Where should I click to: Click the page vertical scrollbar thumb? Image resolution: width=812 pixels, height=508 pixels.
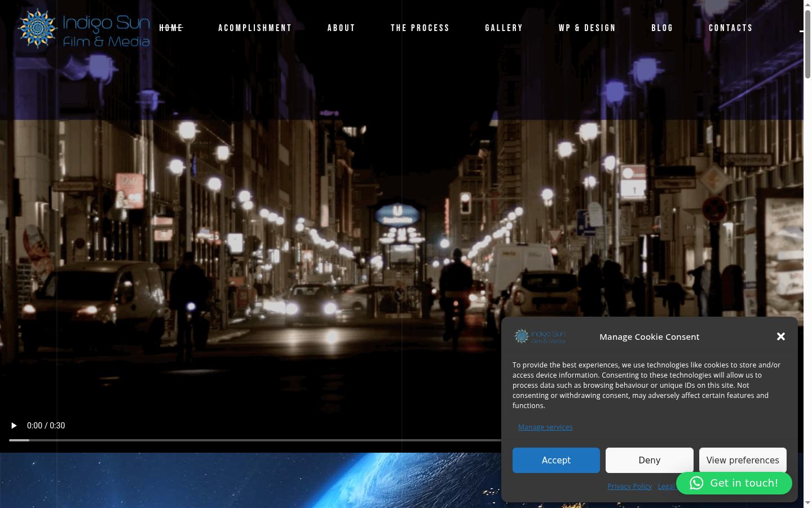807,43
